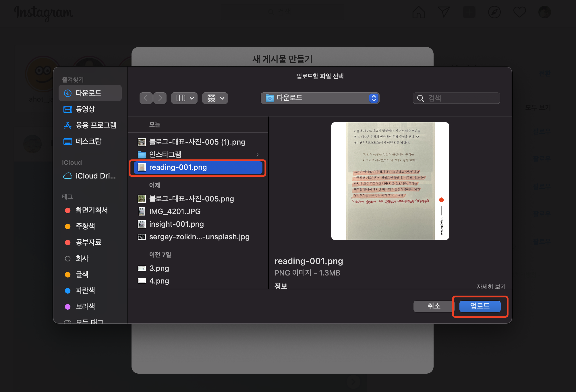Open the column view options dropdown

[x=184, y=98]
